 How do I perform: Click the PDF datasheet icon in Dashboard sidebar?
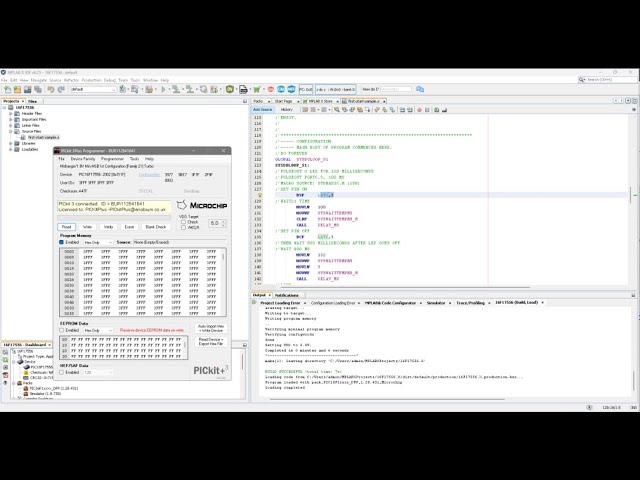pos(5,375)
